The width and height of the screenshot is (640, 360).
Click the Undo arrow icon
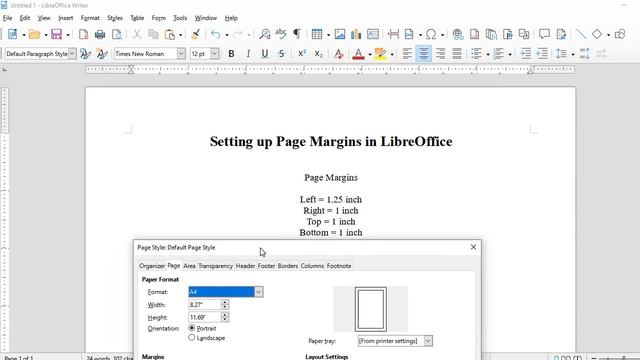(216, 34)
